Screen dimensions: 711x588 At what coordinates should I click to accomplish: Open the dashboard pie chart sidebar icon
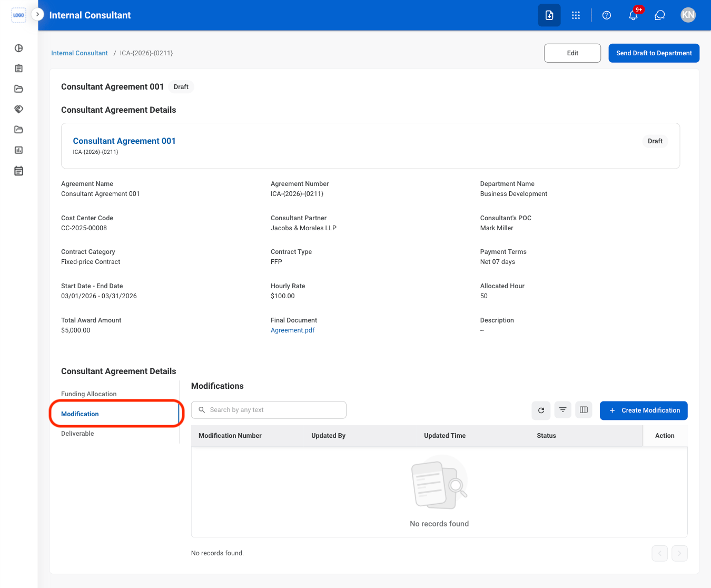click(x=18, y=48)
